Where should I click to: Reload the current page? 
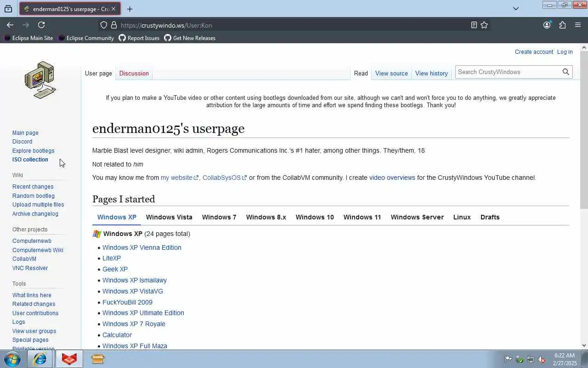[x=41, y=25]
